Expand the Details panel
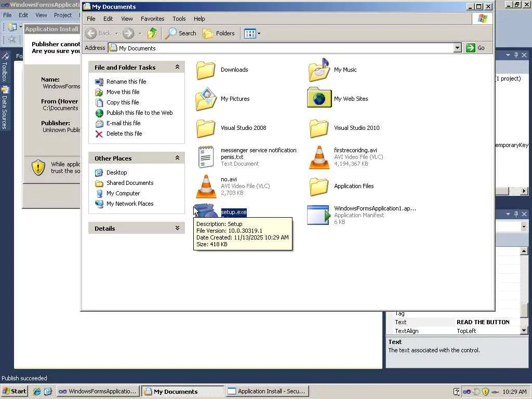This screenshot has width=532, height=399. 177,228
